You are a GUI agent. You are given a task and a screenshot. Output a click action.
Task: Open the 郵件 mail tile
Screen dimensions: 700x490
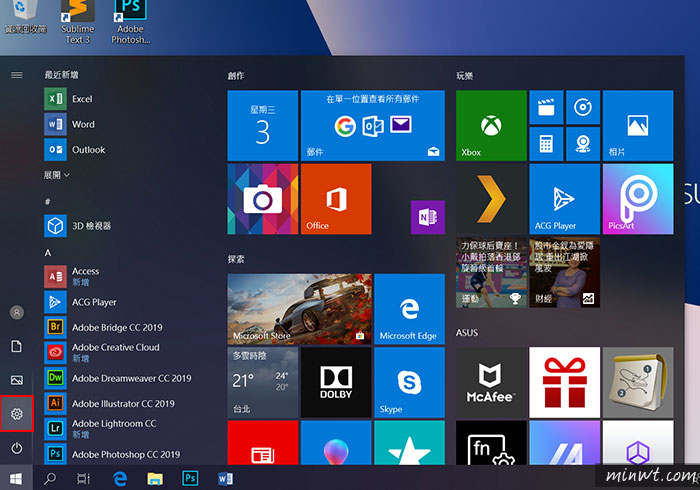(373, 125)
